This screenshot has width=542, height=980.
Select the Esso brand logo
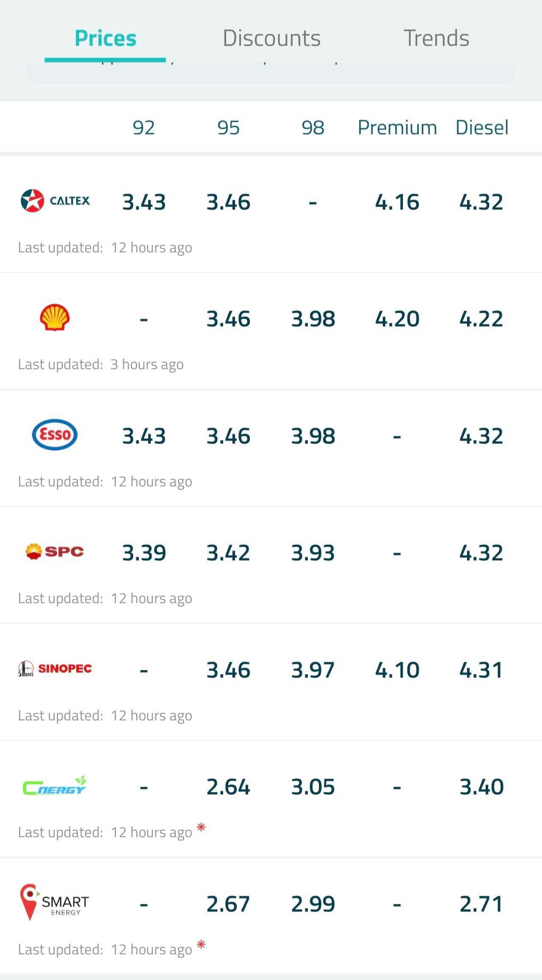55,435
